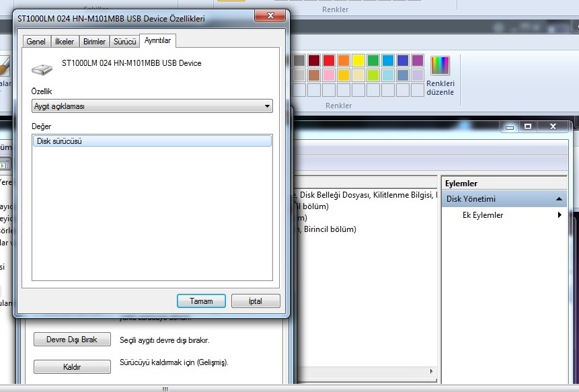Click the İptal button

256,301
